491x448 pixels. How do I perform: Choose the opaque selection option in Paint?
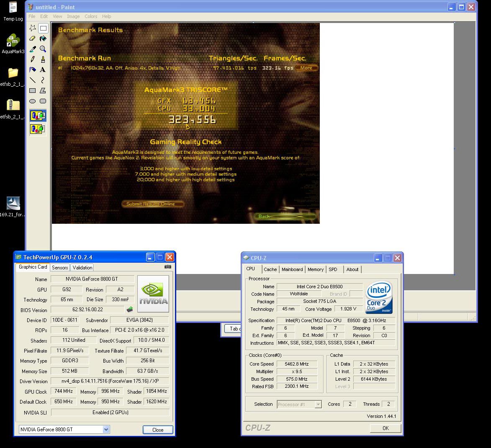click(x=38, y=116)
